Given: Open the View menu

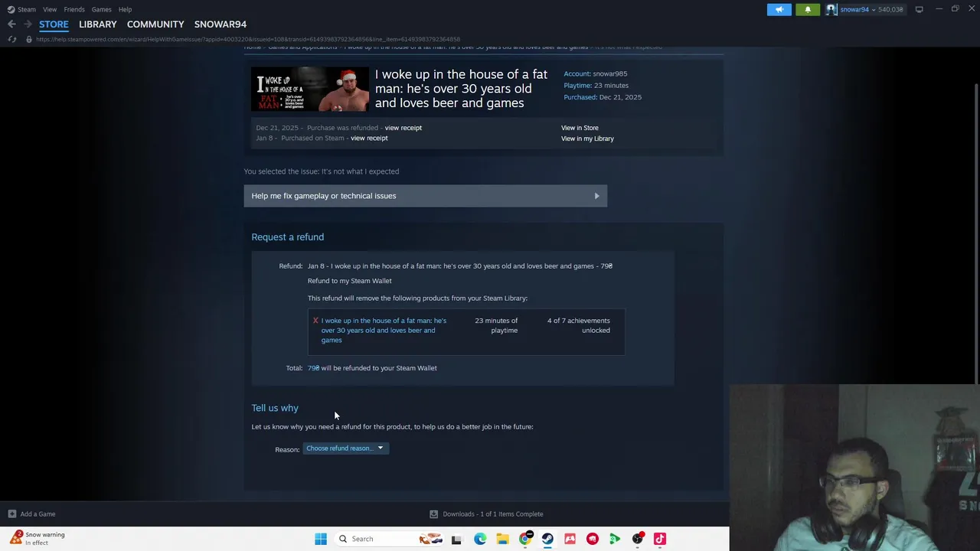Looking at the screenshot, I should point(50,9).
